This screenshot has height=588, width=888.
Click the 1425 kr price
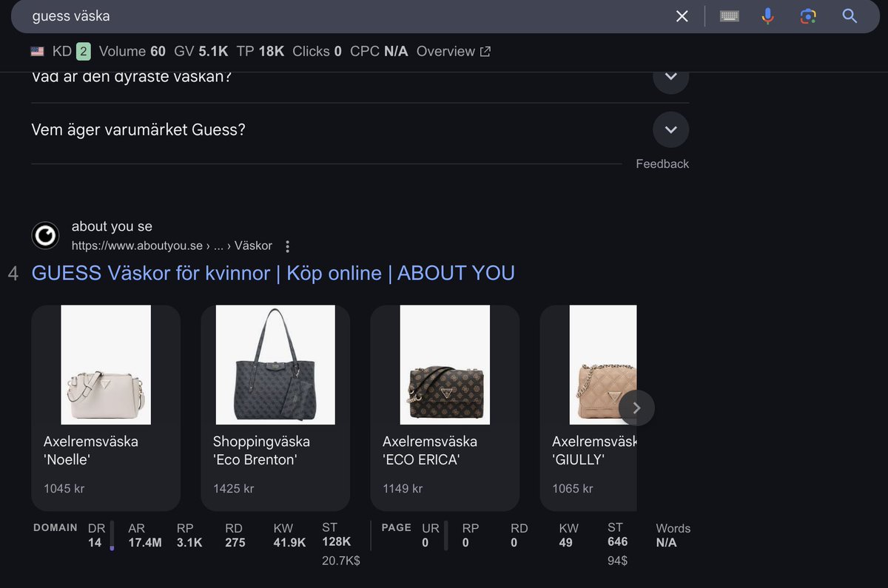coord(233,489)
